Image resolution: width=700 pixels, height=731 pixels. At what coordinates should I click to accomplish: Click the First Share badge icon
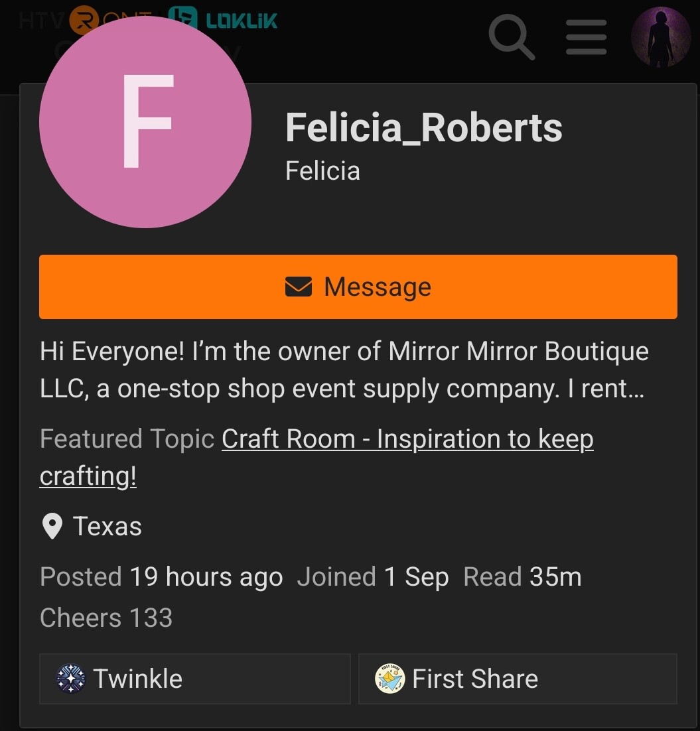click(389, 679)
